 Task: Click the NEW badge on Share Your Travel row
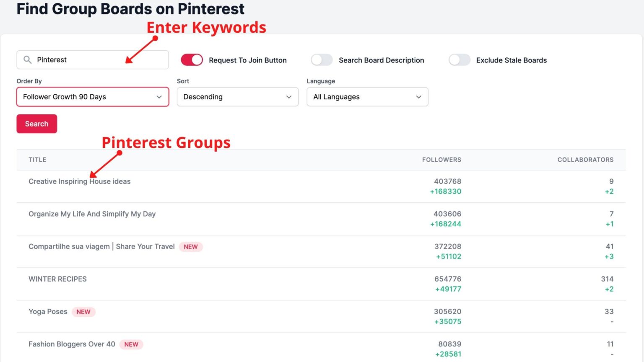[191, 247]
